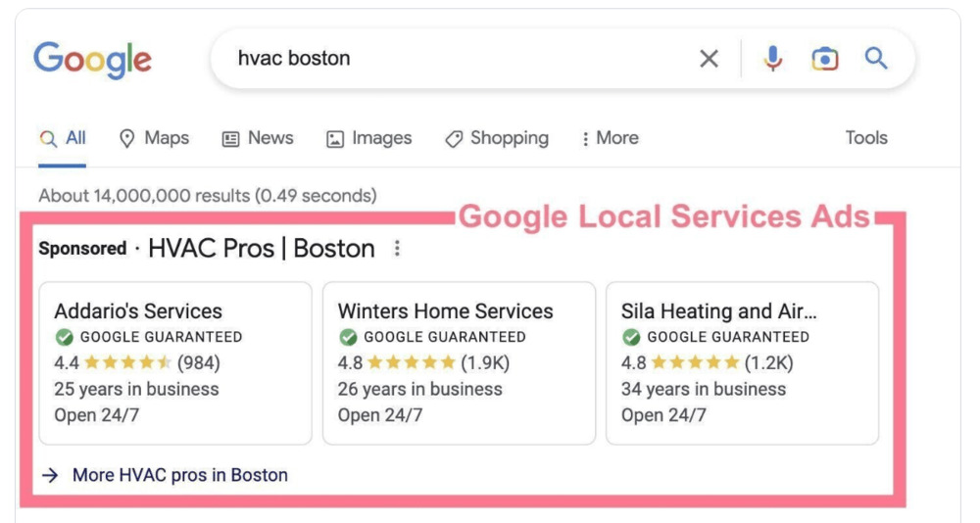Click 'Open 24/7' under Winters Home Services
The height and width of the screenshot is (523, 980).
click(x=380, y=415)
